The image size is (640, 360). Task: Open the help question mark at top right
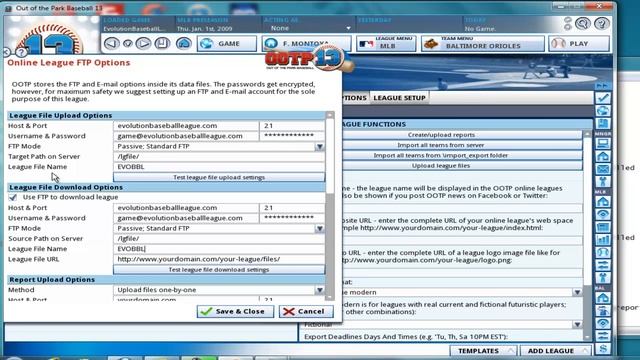[x=602, y=24]
